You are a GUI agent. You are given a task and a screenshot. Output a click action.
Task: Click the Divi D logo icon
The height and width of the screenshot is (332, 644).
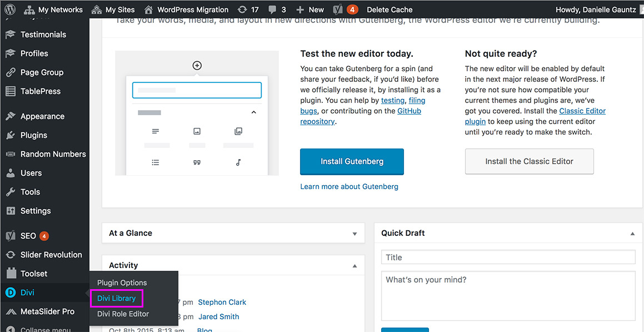[x=10, y=293]
